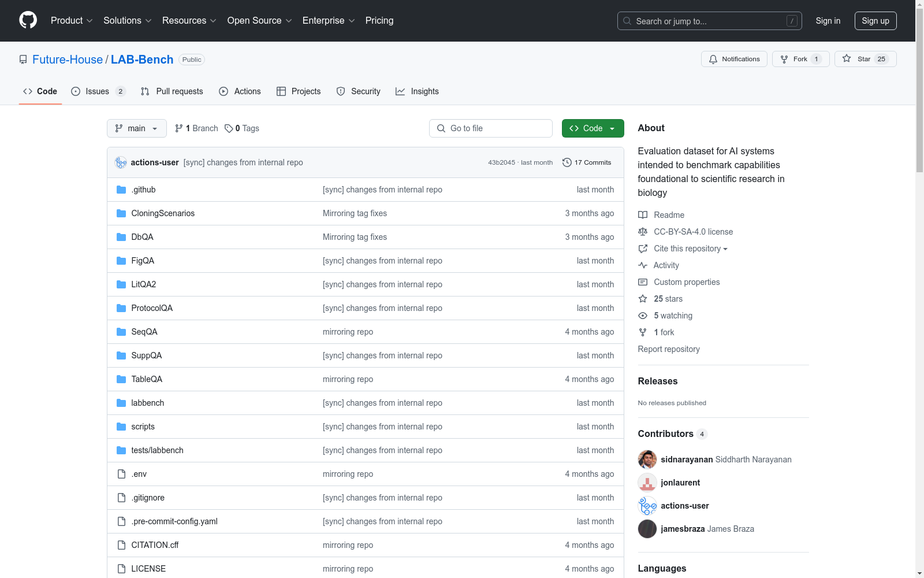Open the main branch selector dropdown
This screenshot has height=578, width=924.
(x=137, y=128)
